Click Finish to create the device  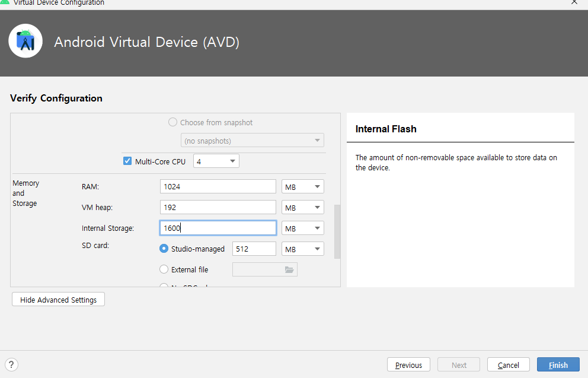tap(558, 365)
